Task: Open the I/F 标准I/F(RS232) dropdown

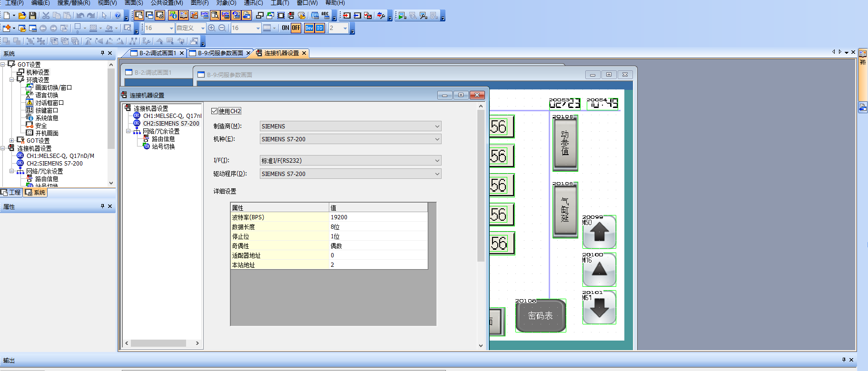Action: pyautogui.click(x=350, y=160)
